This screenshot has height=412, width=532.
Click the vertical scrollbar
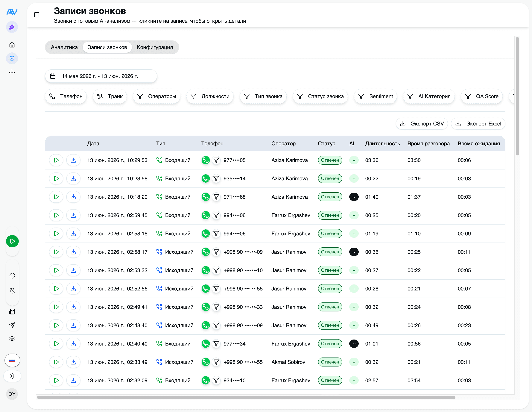517,96
